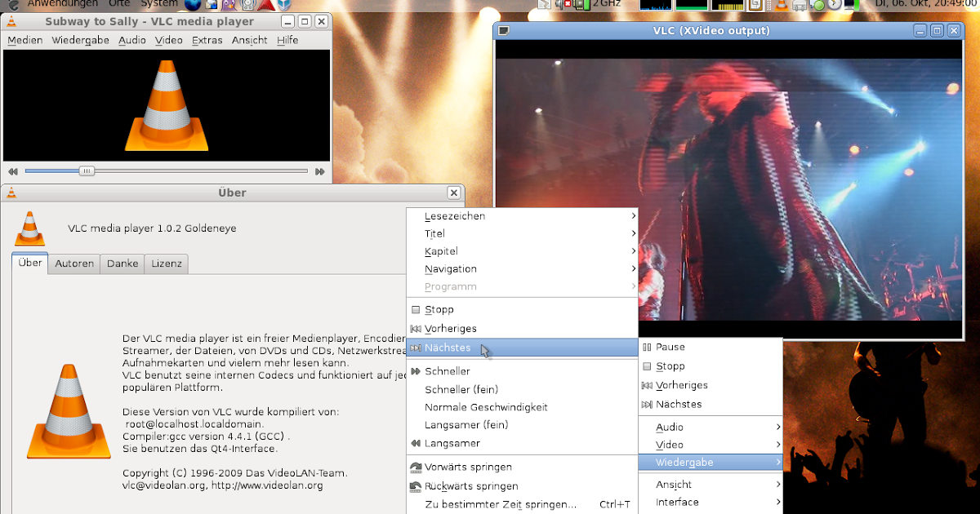Choose Langsamer with the rewind icon

click(x=523, y=443)
